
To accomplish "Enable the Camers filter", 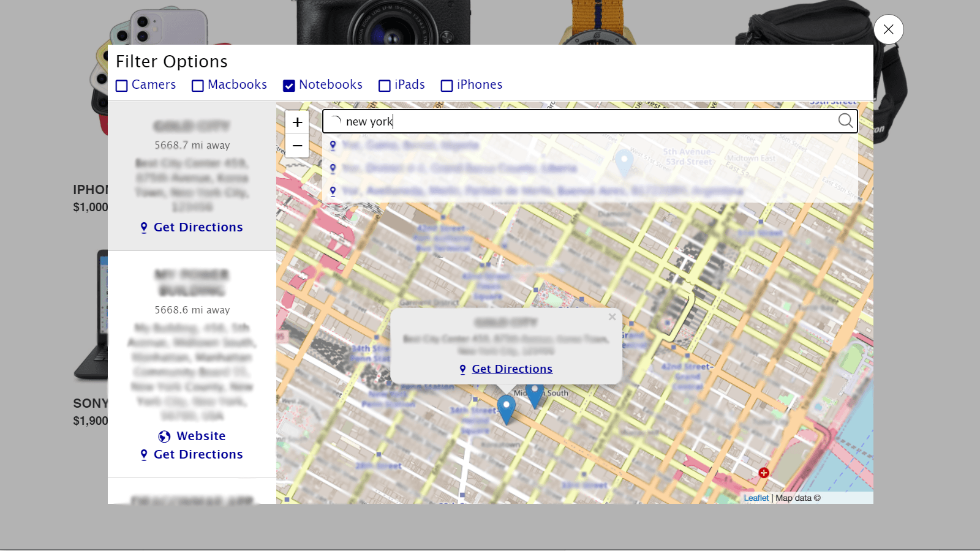I will pyautogui.click(x=121, y=85).
